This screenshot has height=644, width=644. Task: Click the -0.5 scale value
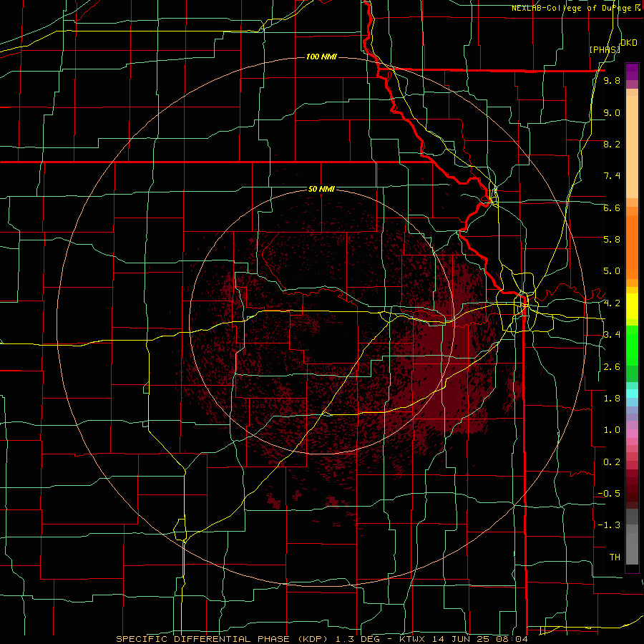pos(609,493)
